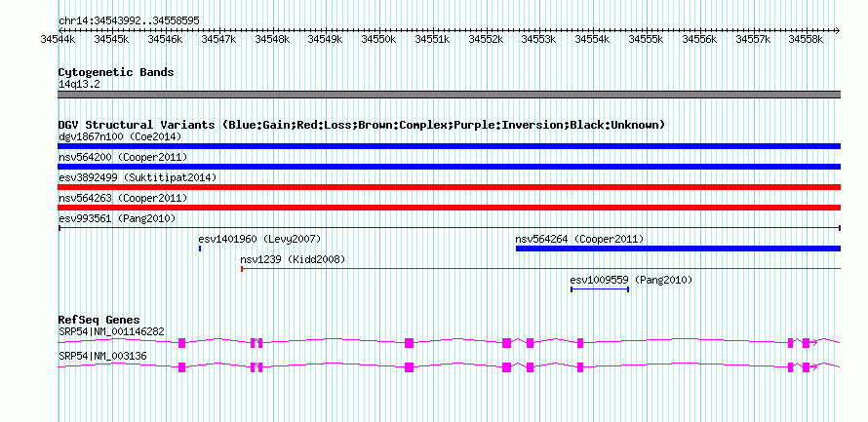Click the nsv1239 thin red line
This screenshot has height=422, width=868.
541,269
